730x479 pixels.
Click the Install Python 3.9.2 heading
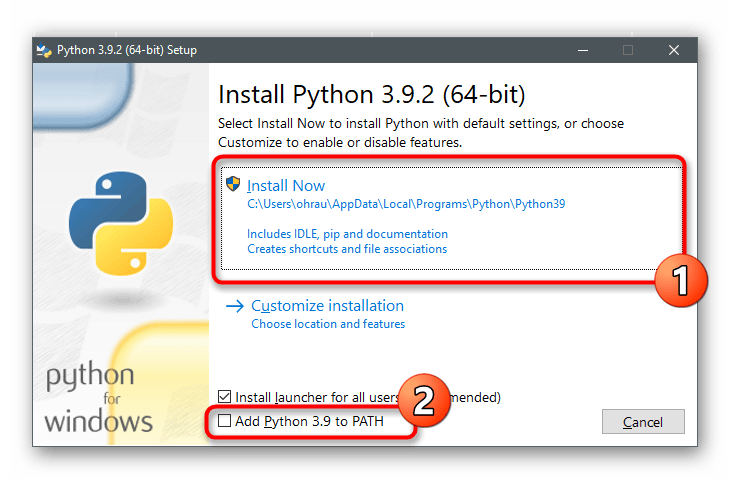coord(371,96)
